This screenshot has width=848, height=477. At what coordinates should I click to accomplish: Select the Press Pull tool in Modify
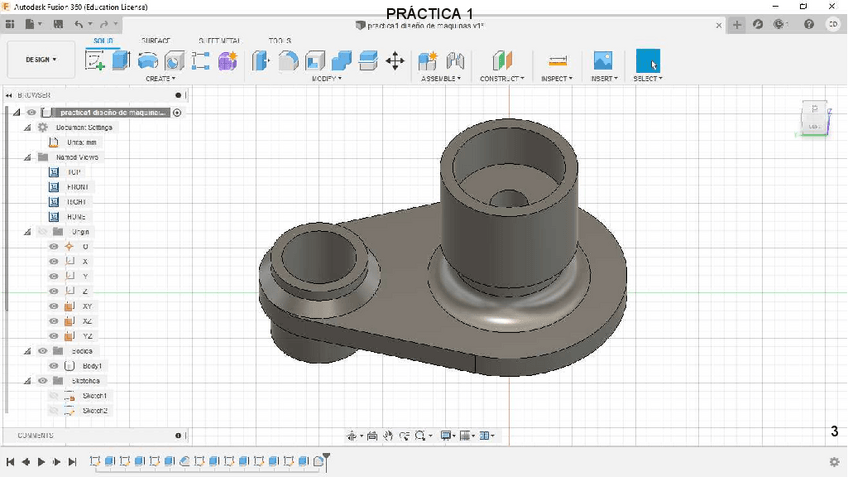[260, 61]
